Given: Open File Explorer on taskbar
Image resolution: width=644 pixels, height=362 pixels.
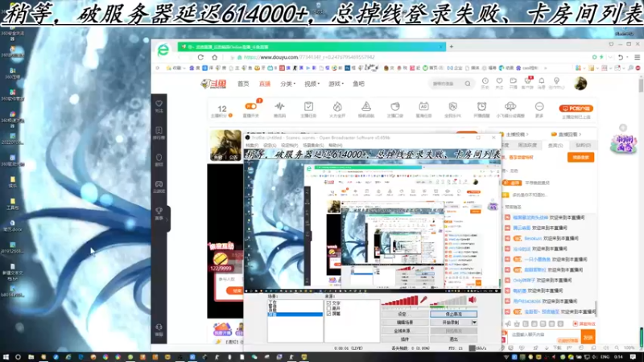Looking at the screenshot, I should click(31, 357).
